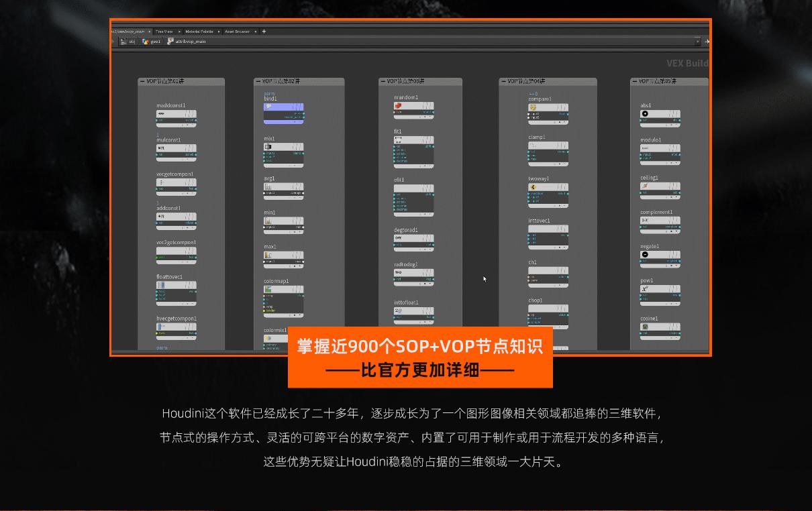Select the cosine1 node icon
Image resolution: width=812 pixels, height=511 pixels.
point(645,327)
